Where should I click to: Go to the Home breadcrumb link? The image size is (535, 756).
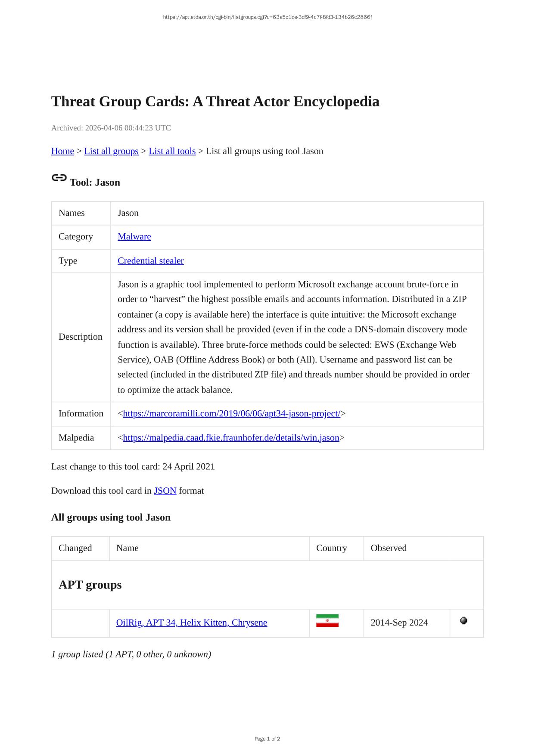(x=62, y=151)
